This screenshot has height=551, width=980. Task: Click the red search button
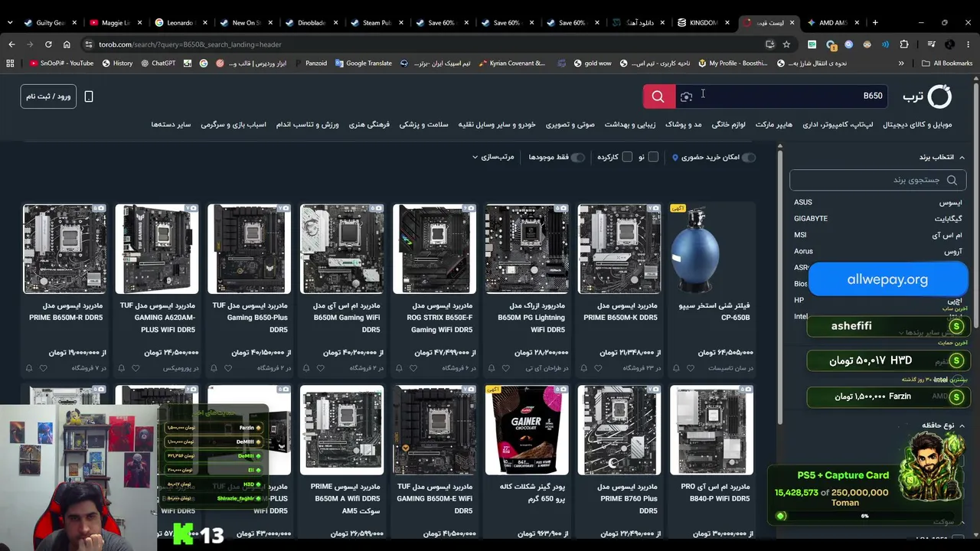point(658,96)
